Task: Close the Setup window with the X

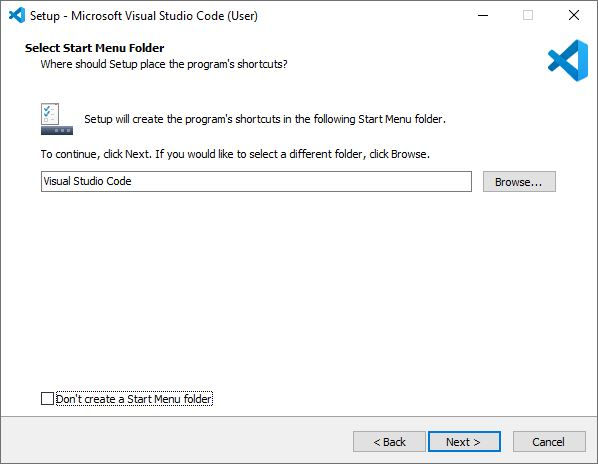Action: (574, 15)
